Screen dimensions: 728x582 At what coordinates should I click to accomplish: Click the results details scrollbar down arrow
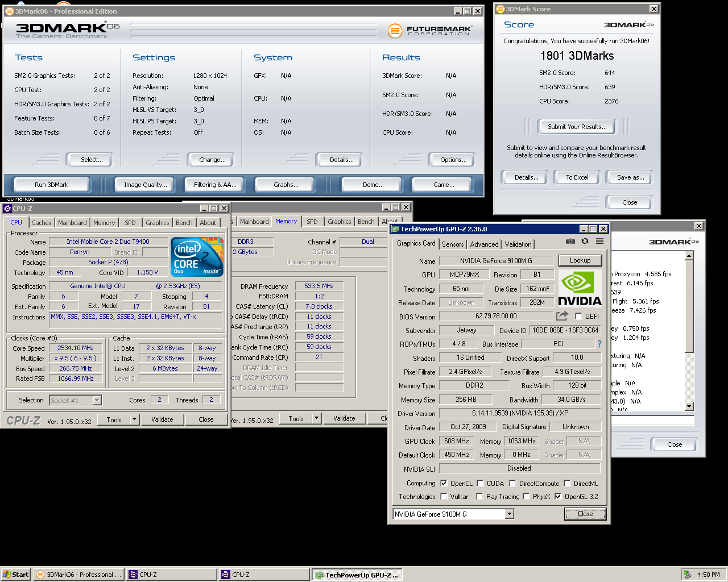pos(689,406)
